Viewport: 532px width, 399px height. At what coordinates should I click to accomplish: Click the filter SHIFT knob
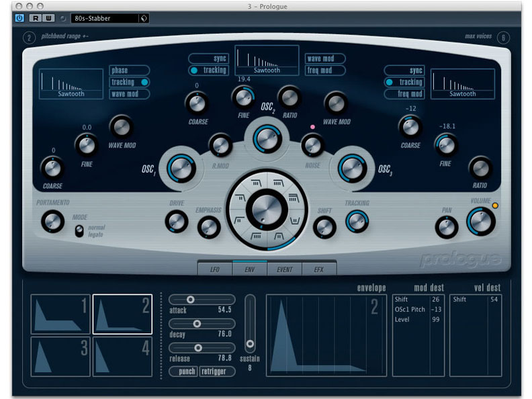click(x=324, y=227)
